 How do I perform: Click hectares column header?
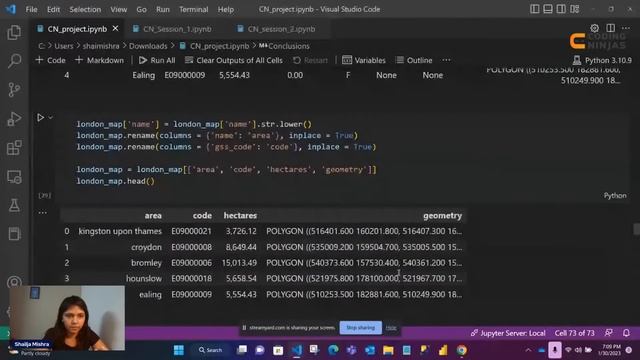point(240,216)
